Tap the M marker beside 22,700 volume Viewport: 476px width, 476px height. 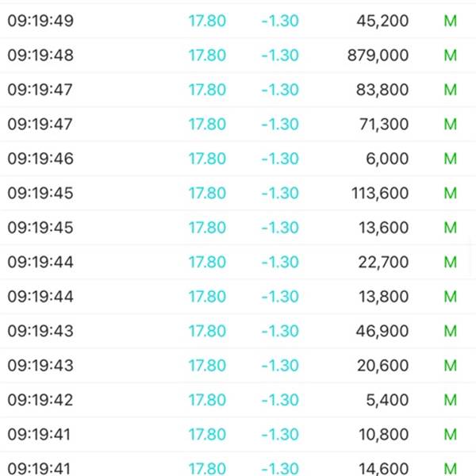(450, 262)
